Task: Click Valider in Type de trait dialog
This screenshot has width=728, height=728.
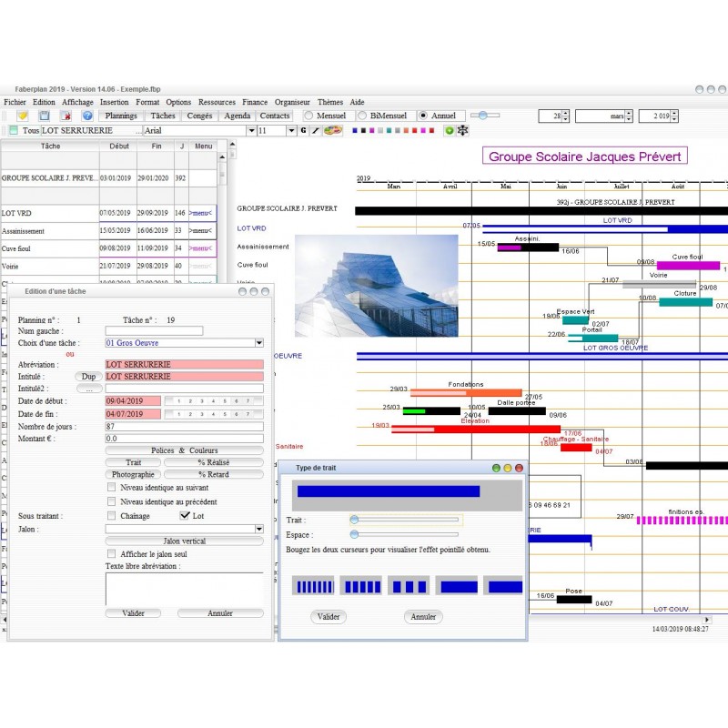Action: click(x=329, y=617)
